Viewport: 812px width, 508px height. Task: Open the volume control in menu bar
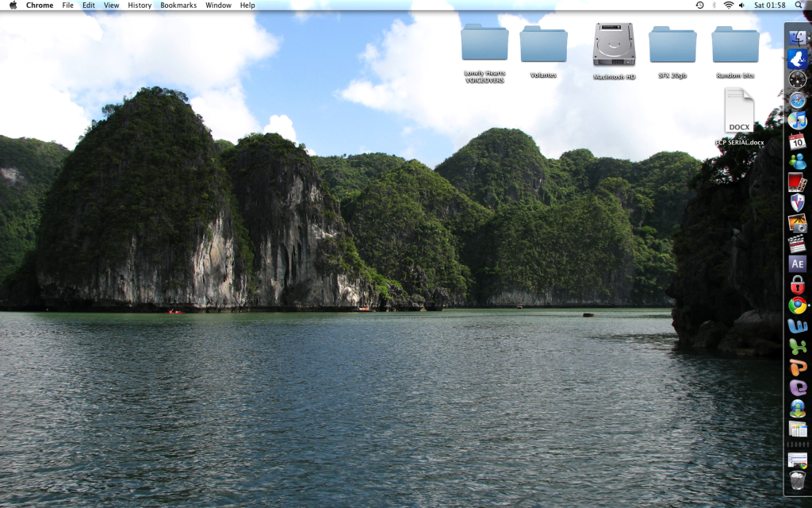(741, 6)
